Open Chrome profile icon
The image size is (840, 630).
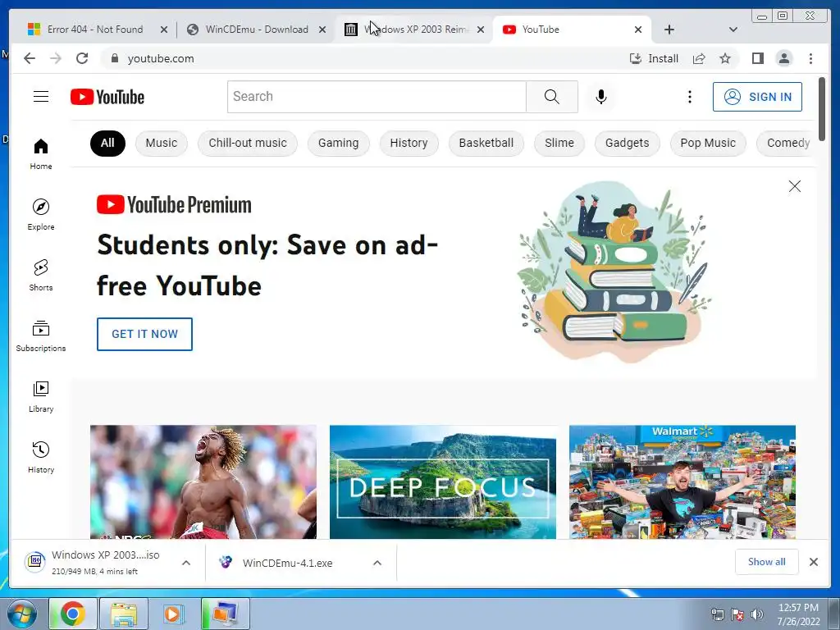pos(783,58)
